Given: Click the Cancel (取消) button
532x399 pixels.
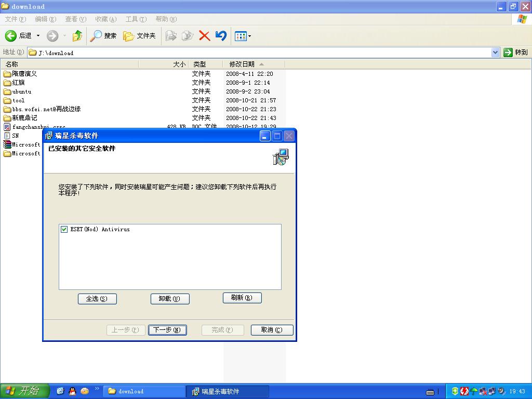Looking at the screenshot, I should (x=272, y=330).
